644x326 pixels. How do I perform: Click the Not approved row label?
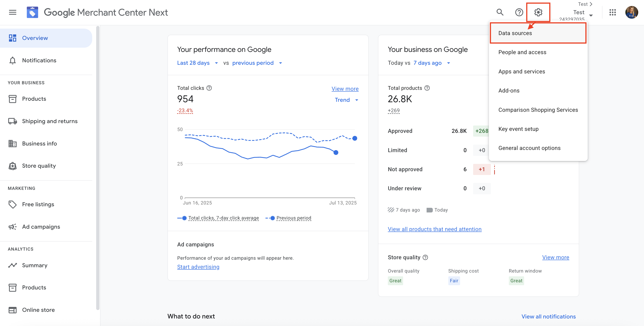(405, 169)
